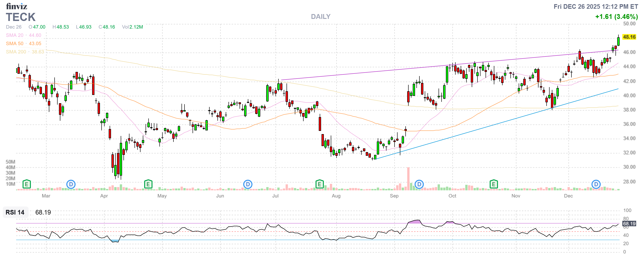This screenshot has width=644, height=259.
Task: Click the finviz logo
Action: tap(17, 6)
